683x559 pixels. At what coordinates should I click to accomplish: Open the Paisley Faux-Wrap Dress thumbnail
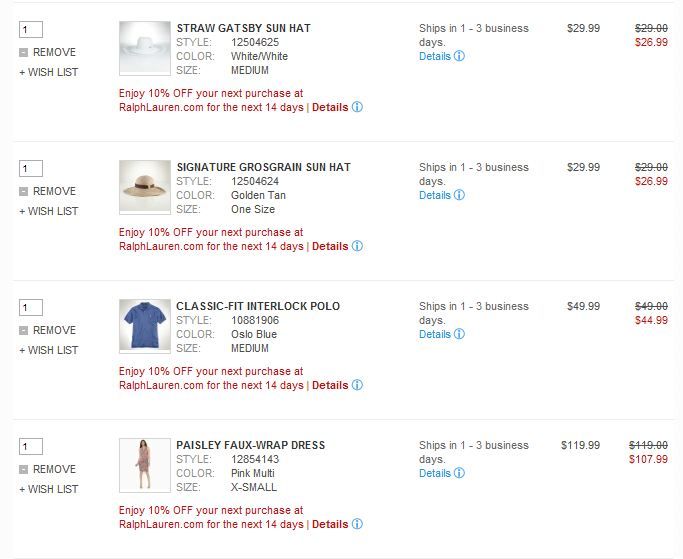tap(144, 465)
